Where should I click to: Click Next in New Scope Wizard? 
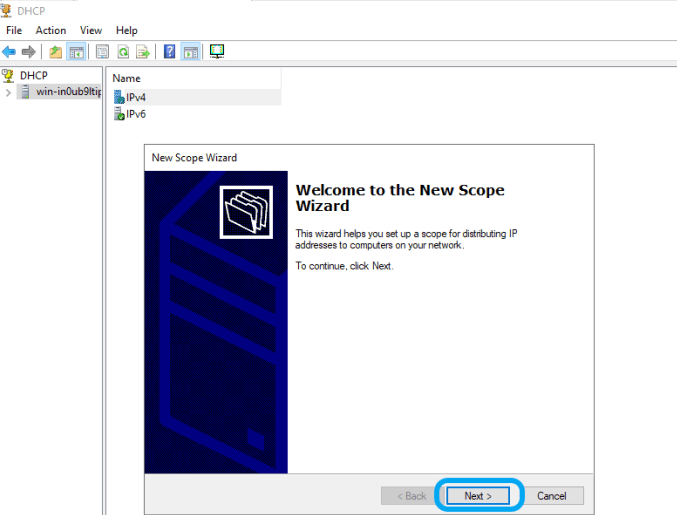click(478, 496)
